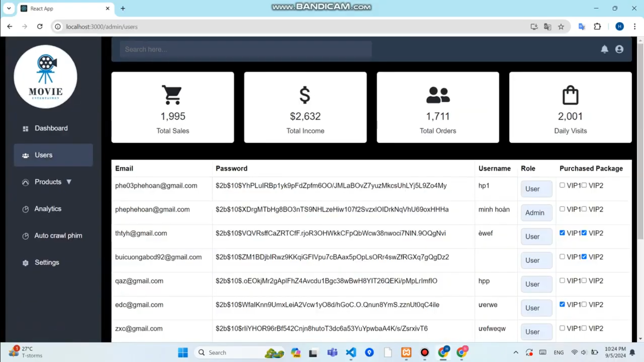The image size is (644, 362).
Task: Select Users in sidebar menu
Action: 53,155
